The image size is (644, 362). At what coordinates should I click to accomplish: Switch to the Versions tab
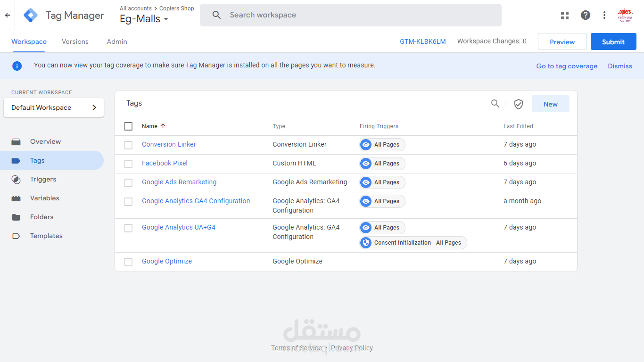point(75,41)
